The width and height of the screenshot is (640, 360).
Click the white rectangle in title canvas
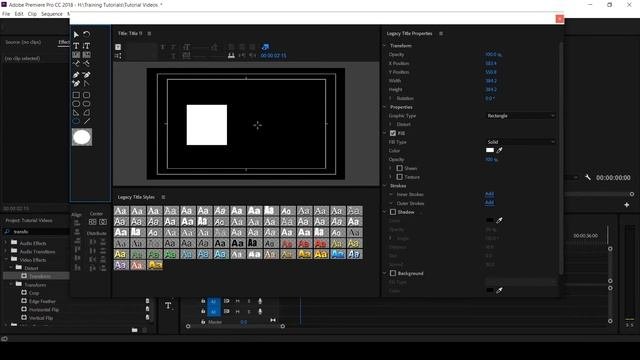[x=207, y=125]
